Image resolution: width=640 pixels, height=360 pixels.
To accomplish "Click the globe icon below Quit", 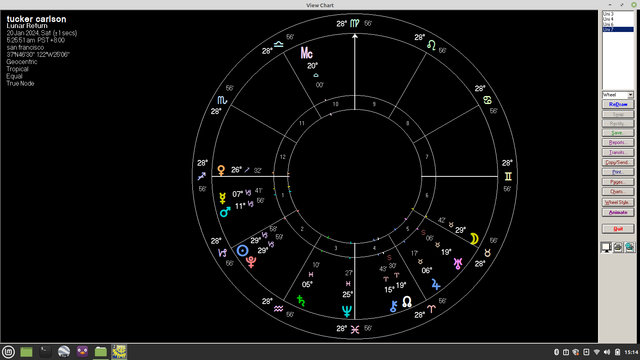I will point(629,247).
